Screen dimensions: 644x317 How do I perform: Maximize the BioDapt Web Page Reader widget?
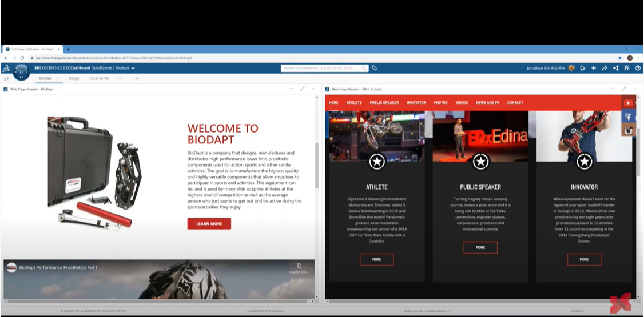point(303,89)
